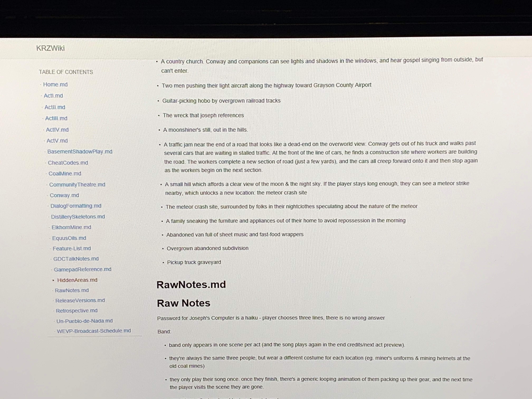The image size is (532, 399).
Task: Jump to RawNotes.md in sidebar
Action: click(x=72, y=290)
